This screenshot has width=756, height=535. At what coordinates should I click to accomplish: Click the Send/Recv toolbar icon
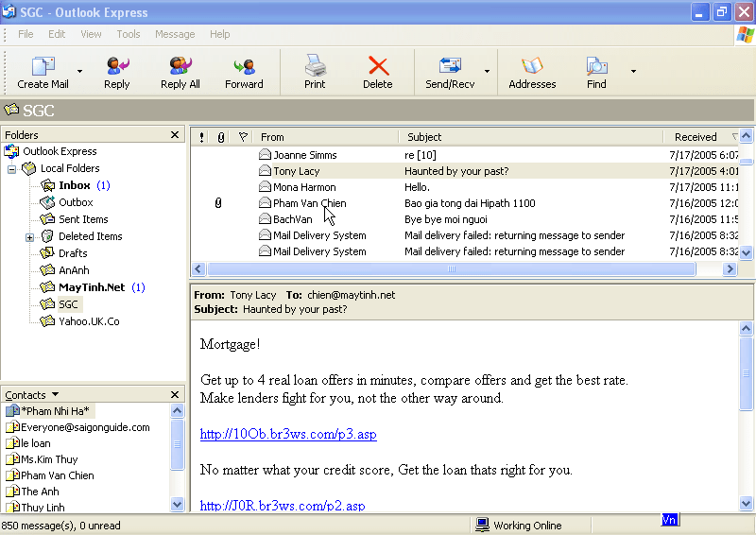click(450, 65)
